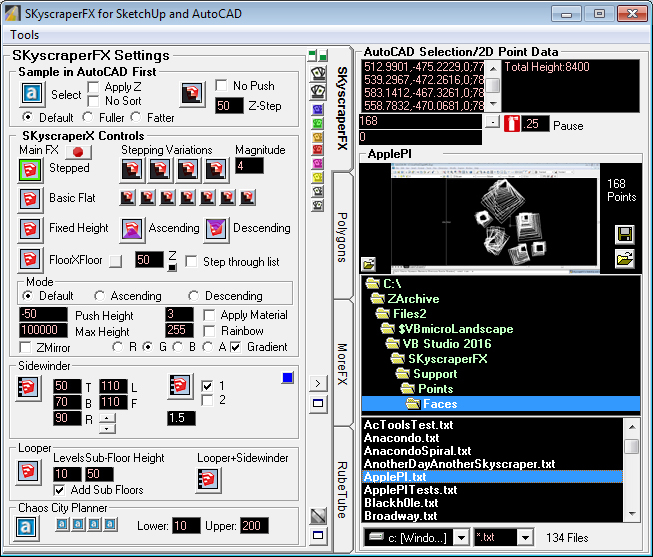Click the Sidewinder run icon
Image resolution: width=653 pixels, height=557 pixels.
click(x=28, y=388)
